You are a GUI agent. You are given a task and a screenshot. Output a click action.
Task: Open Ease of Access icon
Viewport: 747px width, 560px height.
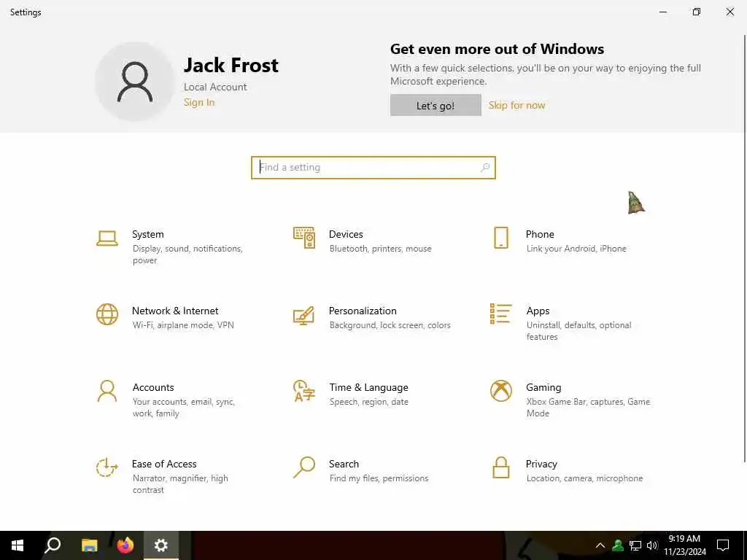click(x=107, y=467)
